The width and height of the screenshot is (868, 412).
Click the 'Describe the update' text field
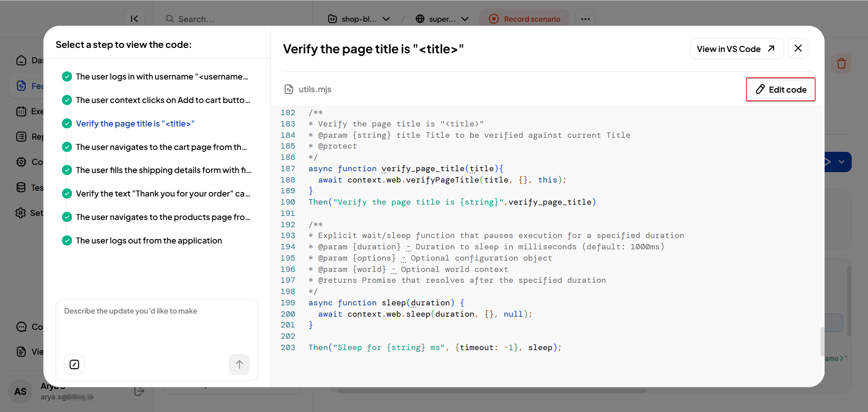point(156,325)
